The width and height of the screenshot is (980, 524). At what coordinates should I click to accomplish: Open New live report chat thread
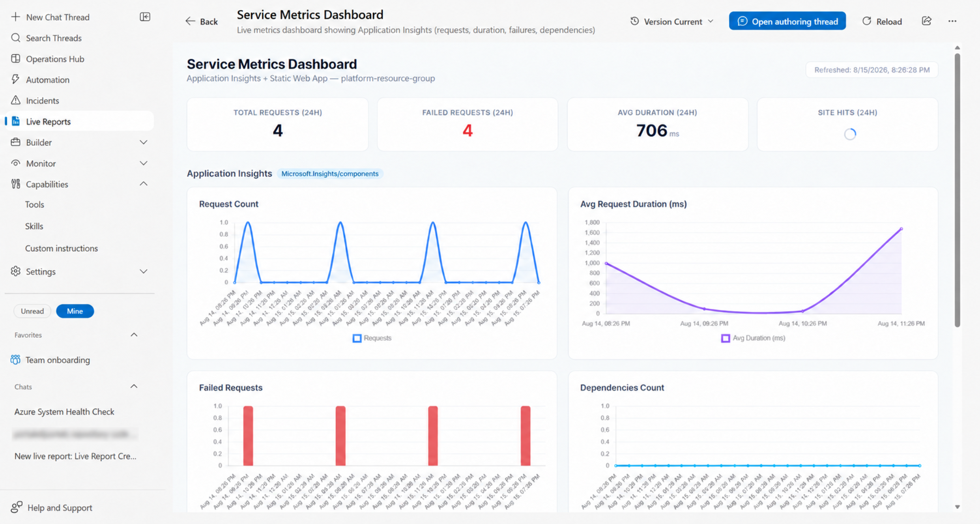pyautogui.click(x=75, y=456)
